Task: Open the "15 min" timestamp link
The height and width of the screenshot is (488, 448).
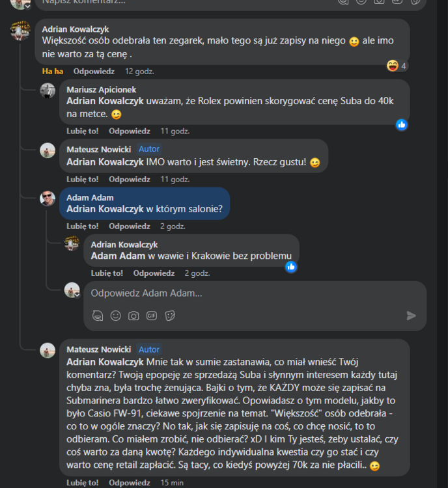Action: pyautogui.click(x=172, y=483)
